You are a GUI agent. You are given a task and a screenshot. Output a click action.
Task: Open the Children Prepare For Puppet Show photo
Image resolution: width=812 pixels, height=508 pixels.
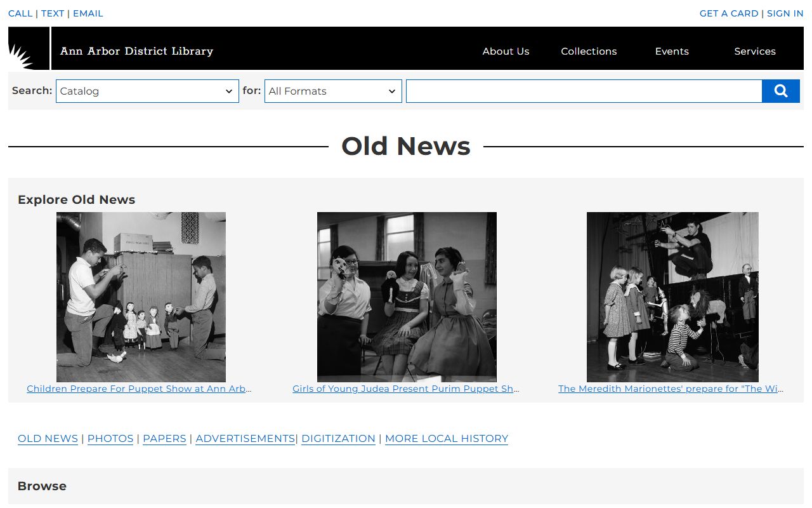pos(141,297)
